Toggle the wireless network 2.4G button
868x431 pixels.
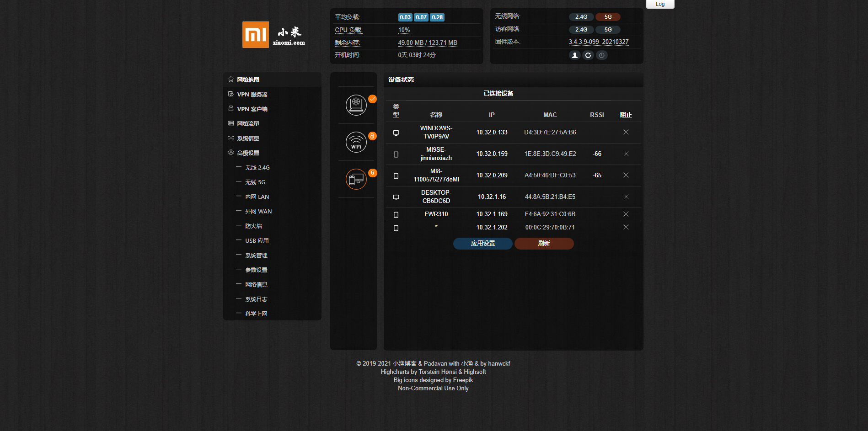pos(581,17)
